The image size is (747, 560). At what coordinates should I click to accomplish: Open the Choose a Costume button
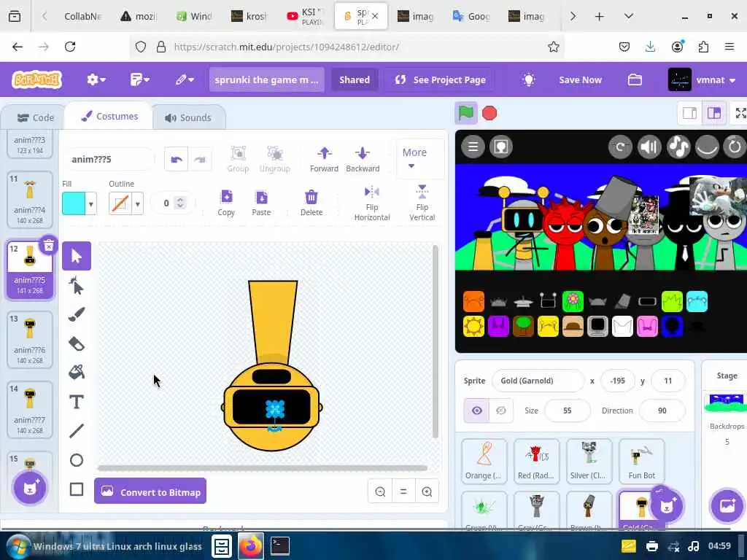[30, 488]
